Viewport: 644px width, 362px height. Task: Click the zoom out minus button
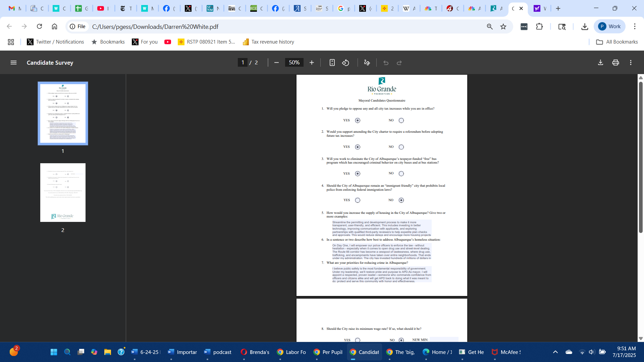click(276, 63)
